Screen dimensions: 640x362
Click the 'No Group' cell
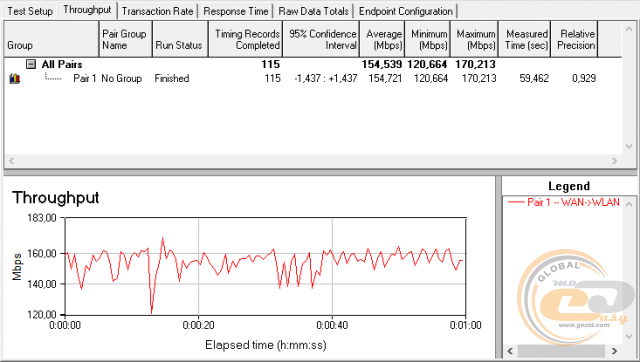122,78
